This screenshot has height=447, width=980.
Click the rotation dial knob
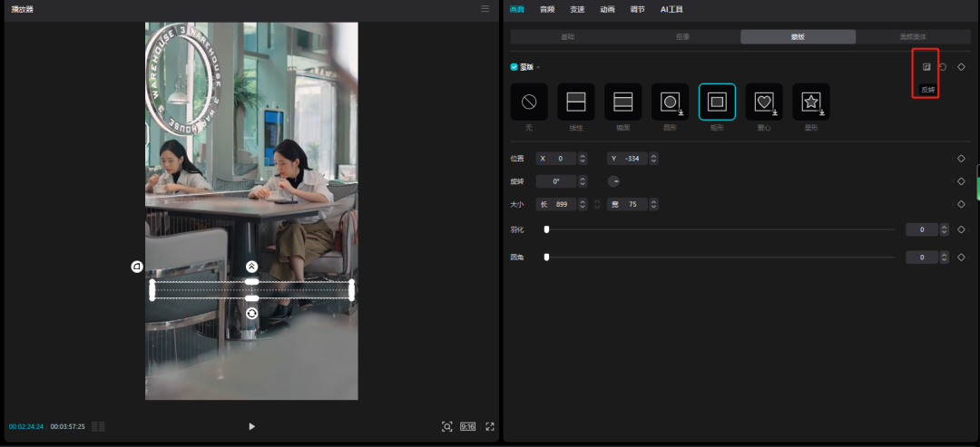[613, 181]
